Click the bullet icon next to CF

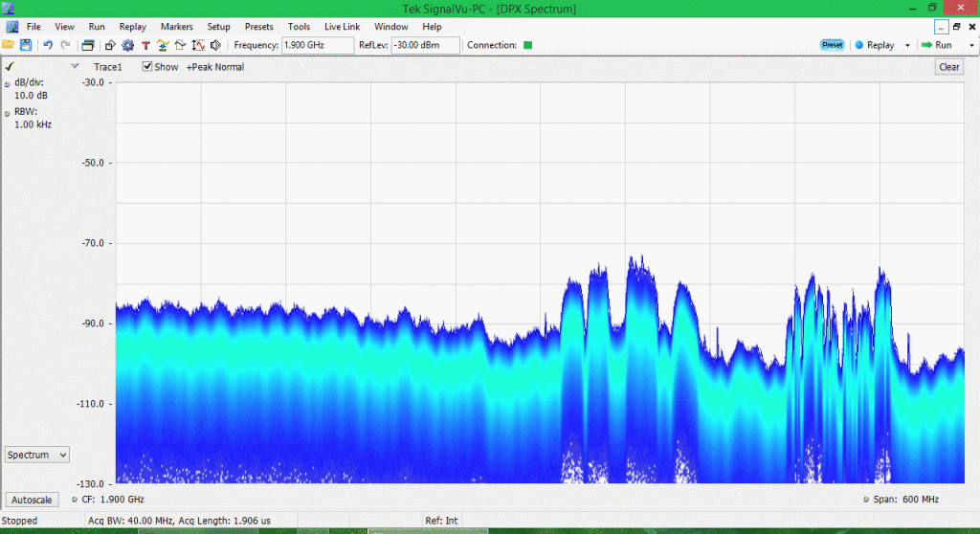[75, 500]
